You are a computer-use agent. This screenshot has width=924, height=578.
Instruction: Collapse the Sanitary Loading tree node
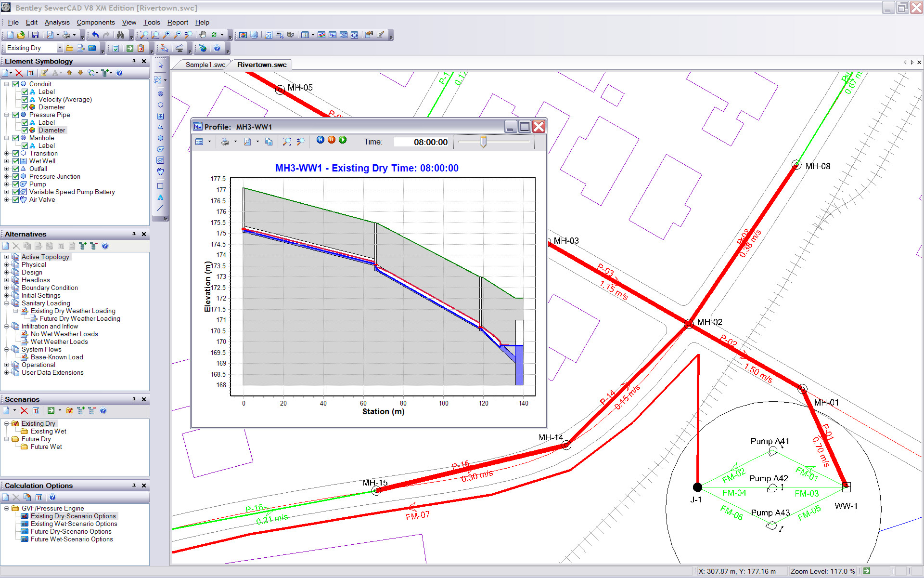(7, 303)
